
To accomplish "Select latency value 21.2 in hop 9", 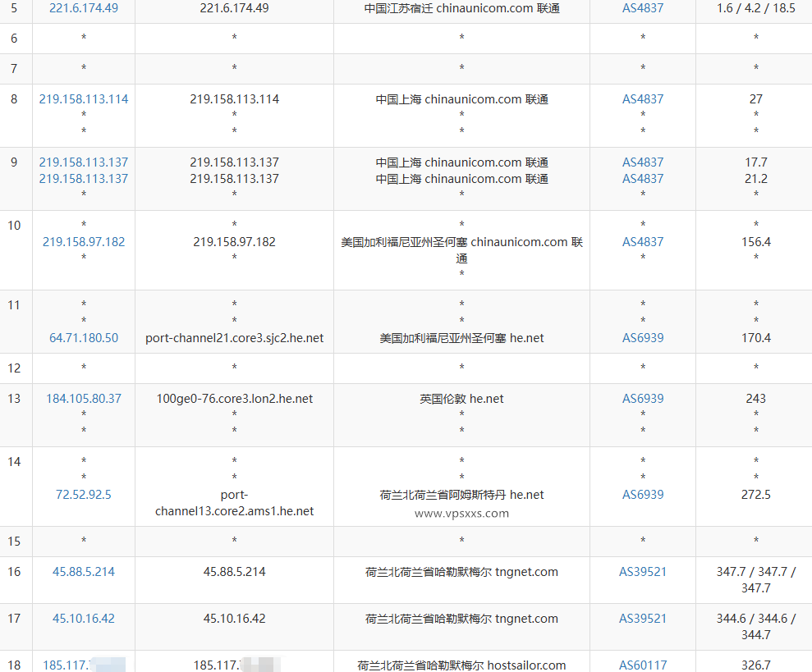I will [x=755, y=179].
